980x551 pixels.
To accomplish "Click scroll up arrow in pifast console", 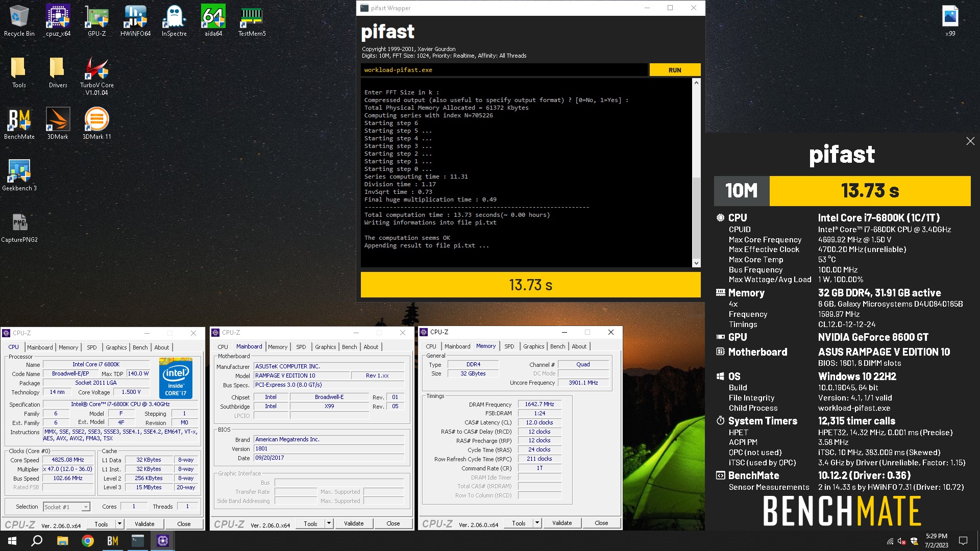I will (696, 82).
